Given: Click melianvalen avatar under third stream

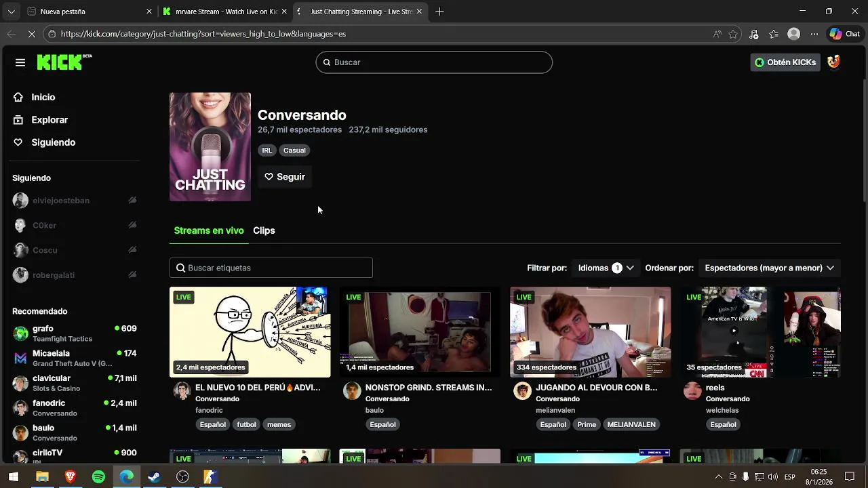Looking at the screenshot, I should [522, 390].
